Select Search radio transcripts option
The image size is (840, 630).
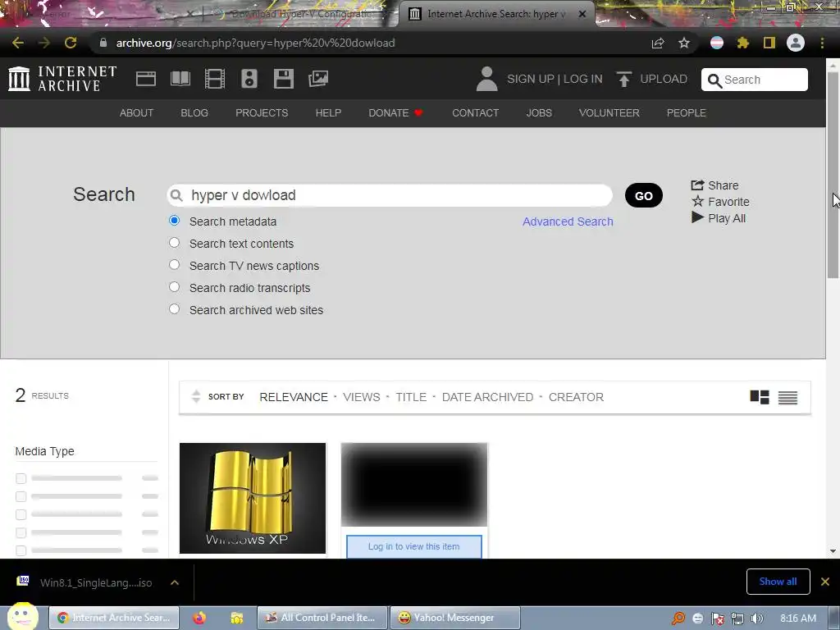[x=174, y=287]
